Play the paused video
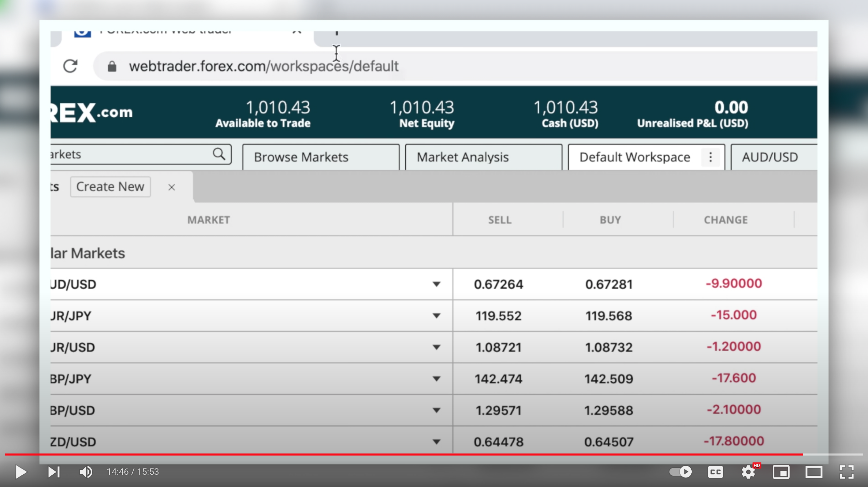868x487 pixels. 21,472
